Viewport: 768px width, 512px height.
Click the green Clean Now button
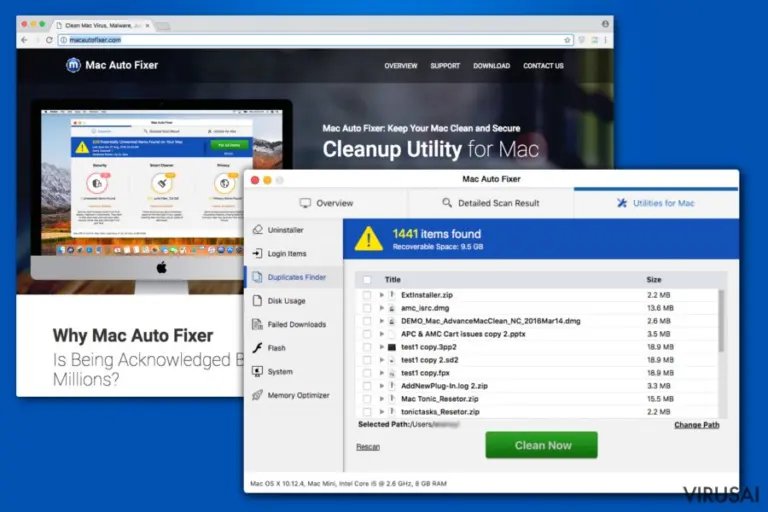542,445
